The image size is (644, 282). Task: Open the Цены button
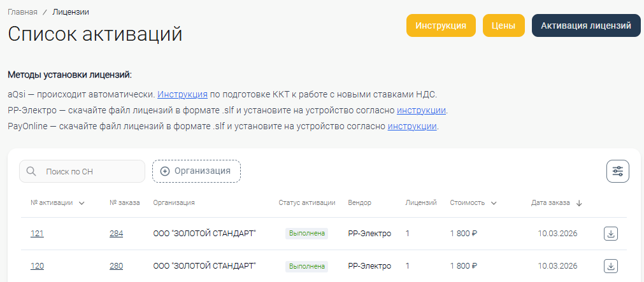(503, 25)
